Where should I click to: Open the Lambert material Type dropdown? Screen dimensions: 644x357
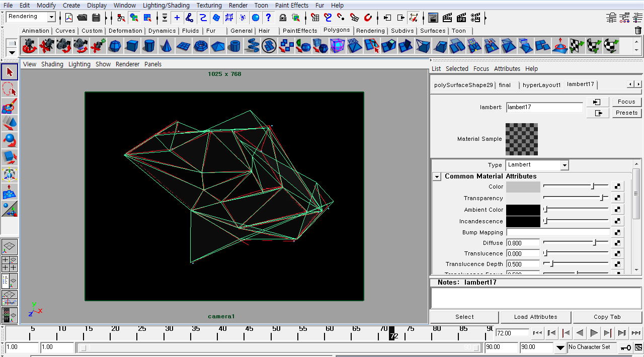point(566,165)
